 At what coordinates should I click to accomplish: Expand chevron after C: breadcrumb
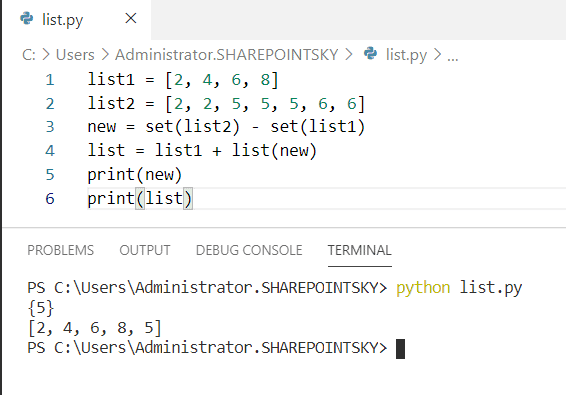45,55
